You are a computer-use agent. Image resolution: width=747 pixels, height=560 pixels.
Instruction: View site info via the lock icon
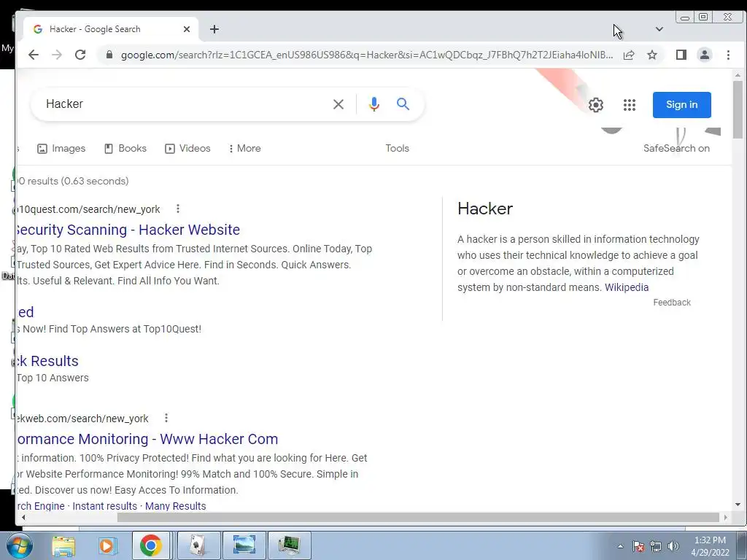(x=109, y=55)
